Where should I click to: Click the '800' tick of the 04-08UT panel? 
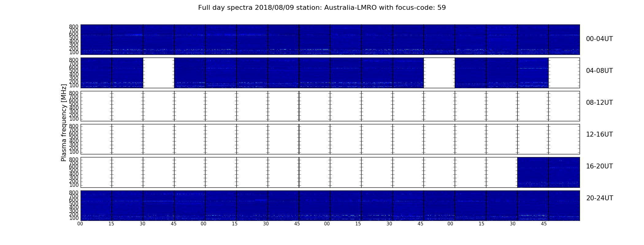(x=74, y=60)
